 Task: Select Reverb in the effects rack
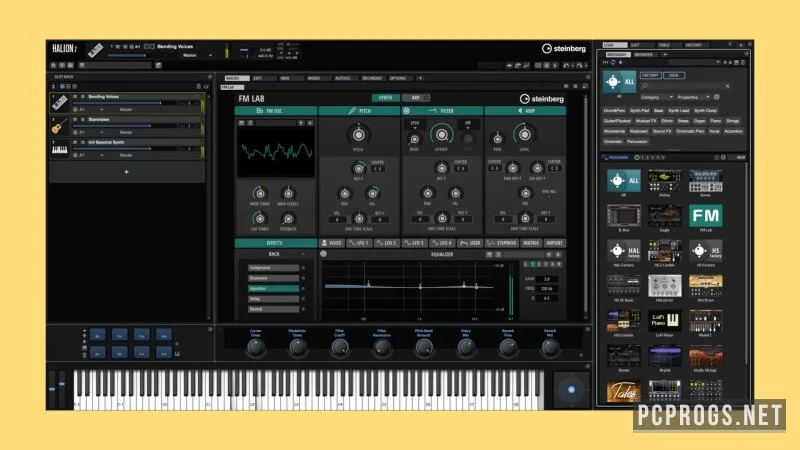click(273, 309)
